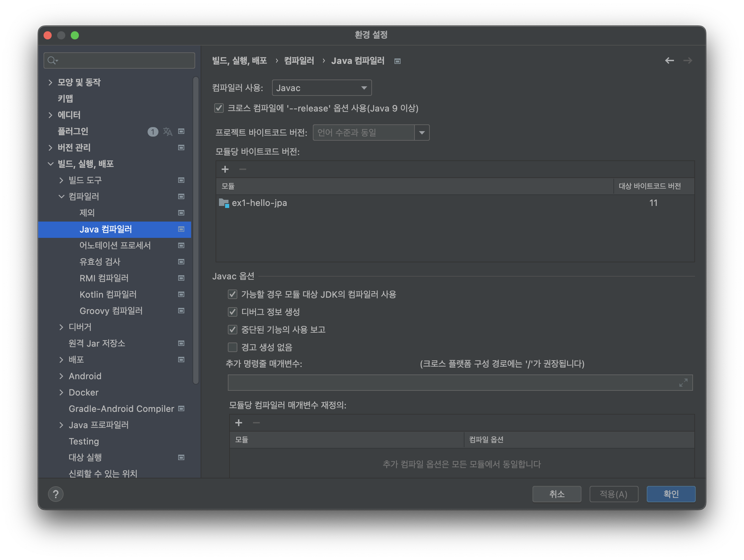
Task: Click the 취소 button
Action: 557,494
